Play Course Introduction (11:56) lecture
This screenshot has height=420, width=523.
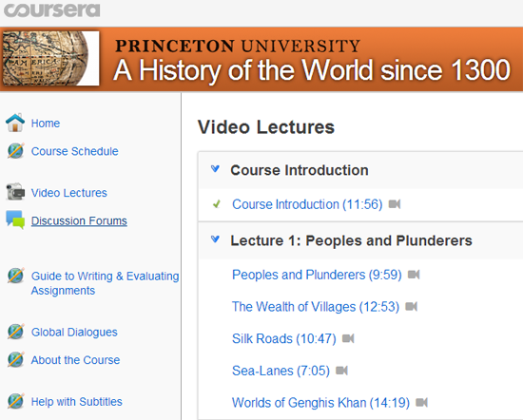click(x=307, y=204)
